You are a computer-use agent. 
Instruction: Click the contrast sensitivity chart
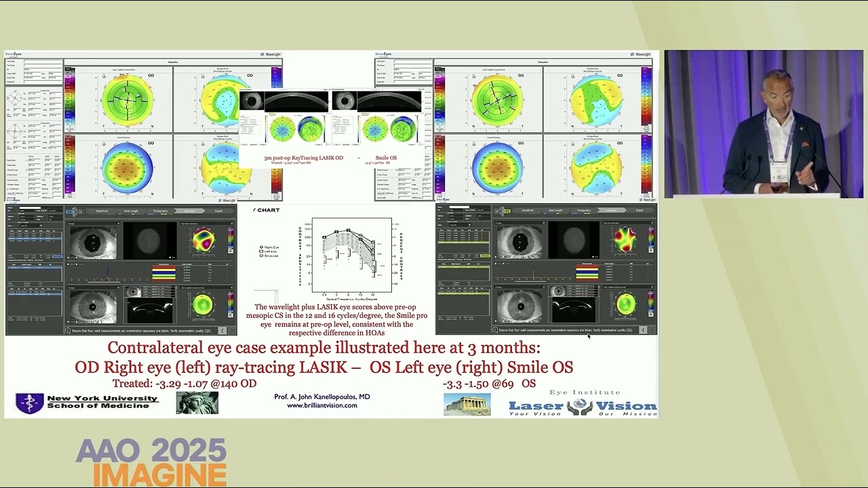pos(351,259)
